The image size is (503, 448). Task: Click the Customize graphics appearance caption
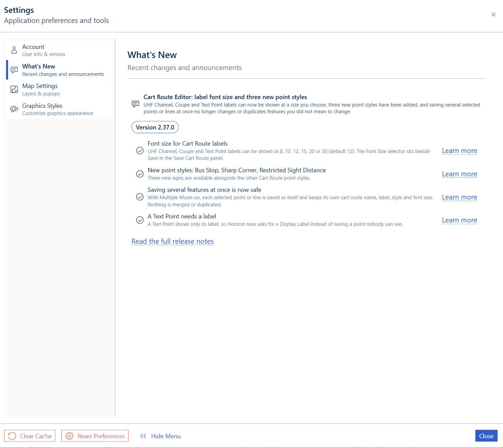[58, 113]
